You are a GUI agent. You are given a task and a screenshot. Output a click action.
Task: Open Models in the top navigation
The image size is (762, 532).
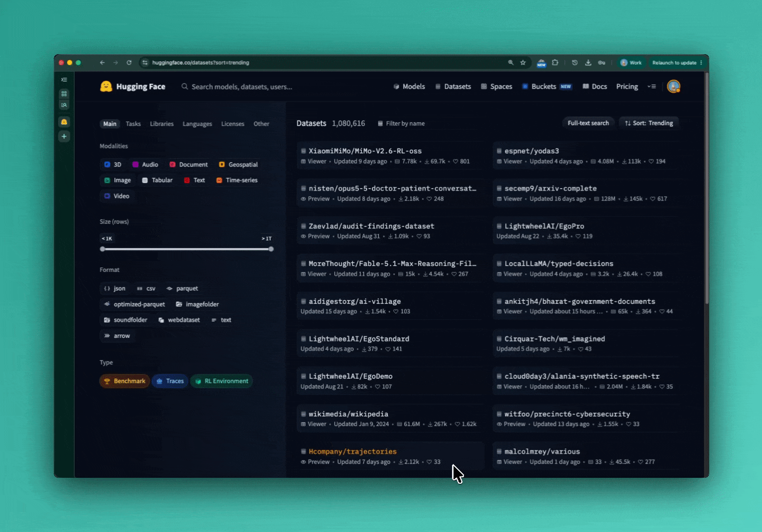(x=409, y=87)
